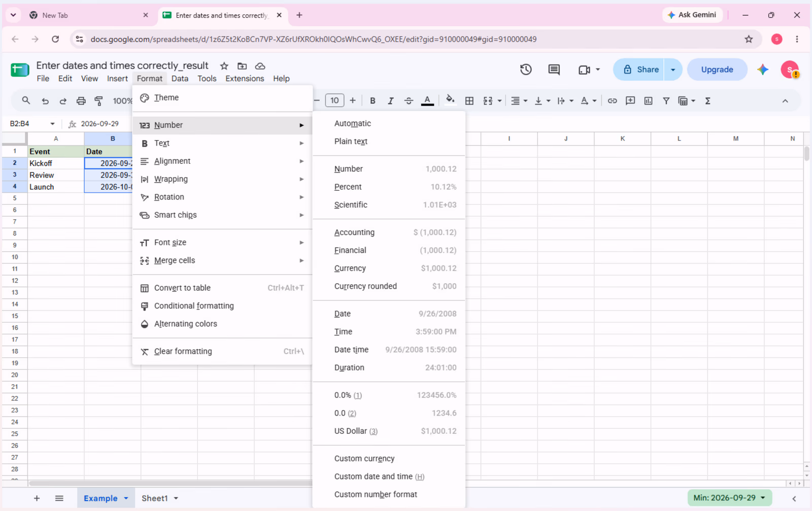Toggle the side panel arrow

[x=794, y=499]
